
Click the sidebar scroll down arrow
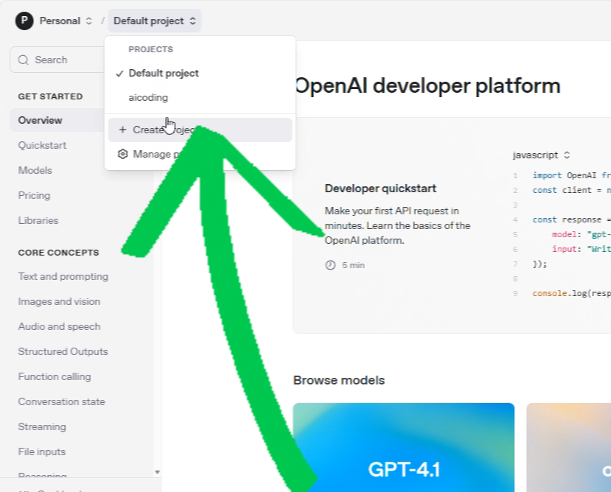pyautogui.click(x=157, y=472)
